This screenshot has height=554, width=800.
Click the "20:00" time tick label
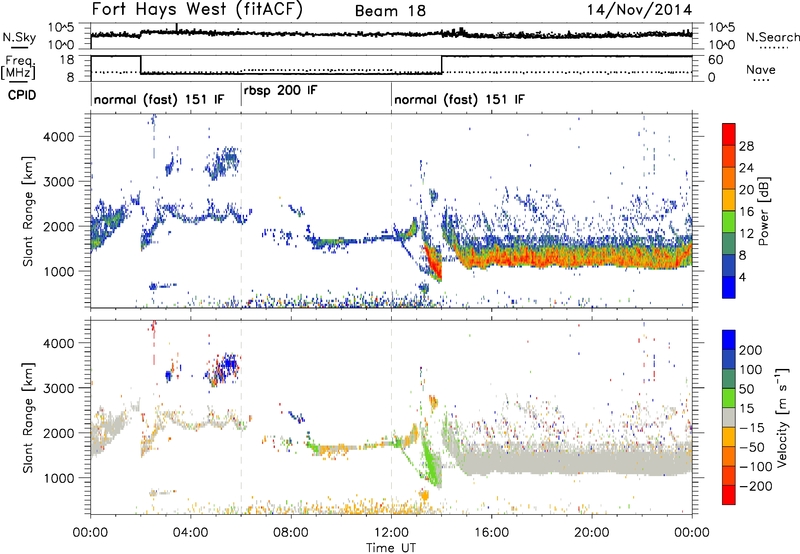(x=591, y=533)
